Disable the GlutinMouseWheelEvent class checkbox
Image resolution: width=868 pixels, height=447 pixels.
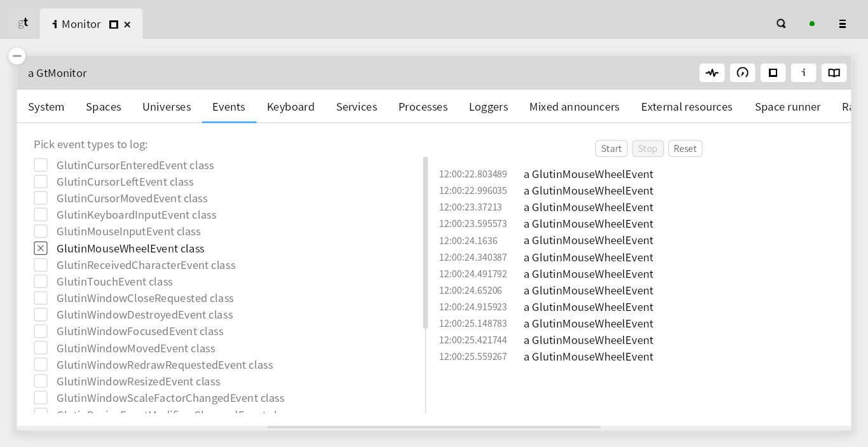(x=41, y=248)
